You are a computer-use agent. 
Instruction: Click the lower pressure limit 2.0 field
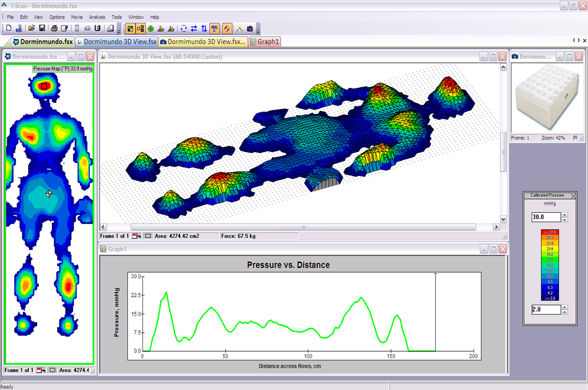coord(546,309)
